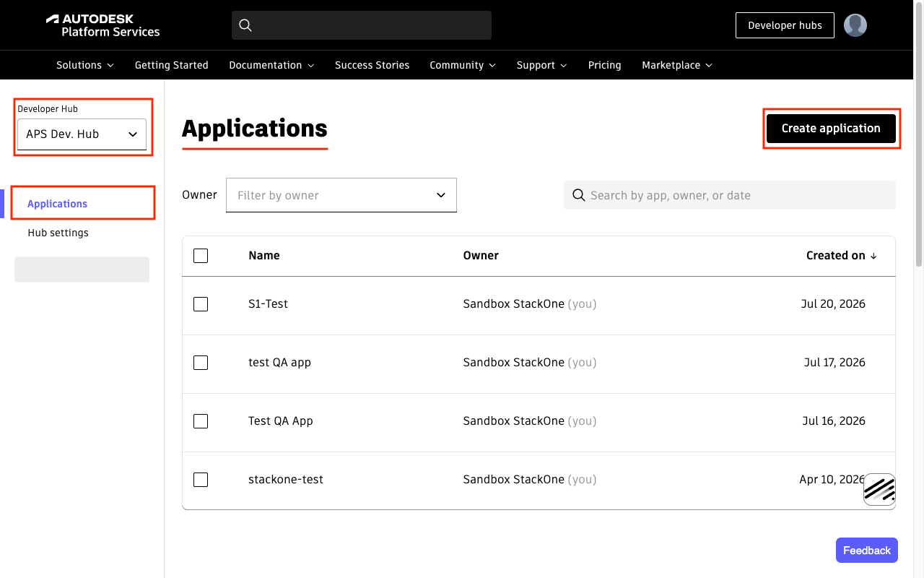Focus the top site search field
The image size is (924, 578).
[x=362, y=25]
